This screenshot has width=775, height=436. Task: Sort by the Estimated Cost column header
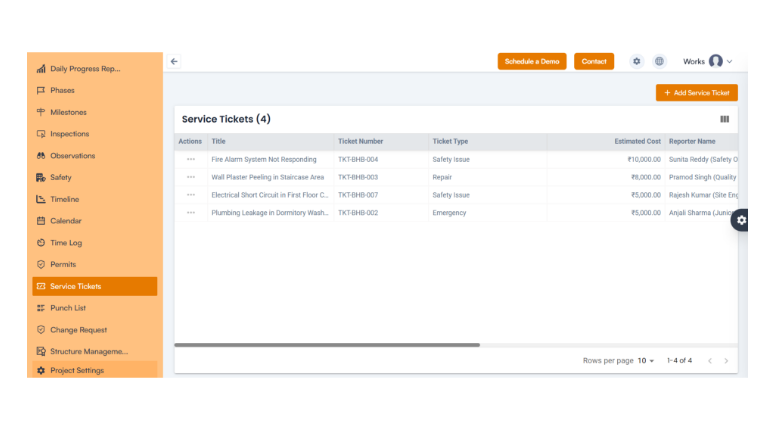(x=637, y=142)
